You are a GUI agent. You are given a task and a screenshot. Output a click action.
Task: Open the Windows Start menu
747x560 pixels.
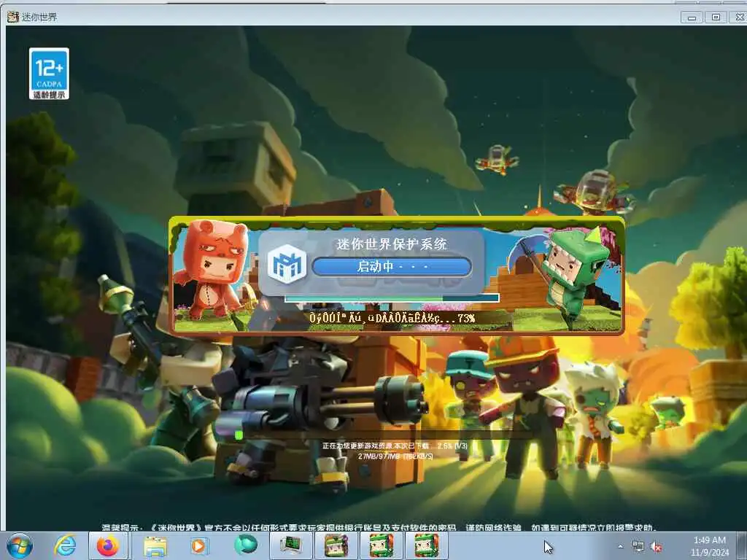point(20,545)
